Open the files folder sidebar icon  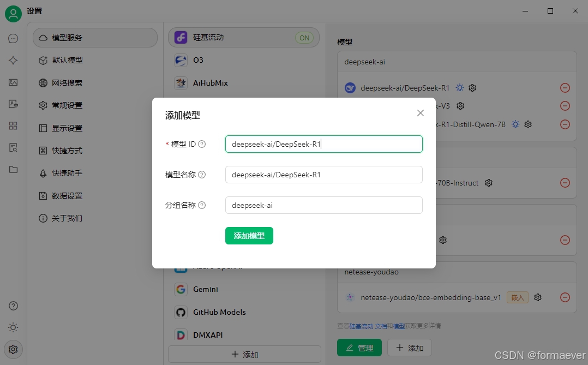(13, 170)
